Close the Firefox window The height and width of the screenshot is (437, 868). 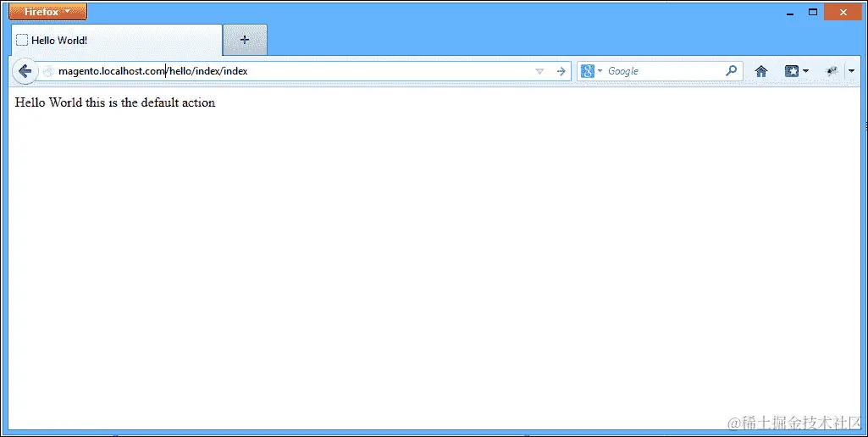click(x=843, y=12)
